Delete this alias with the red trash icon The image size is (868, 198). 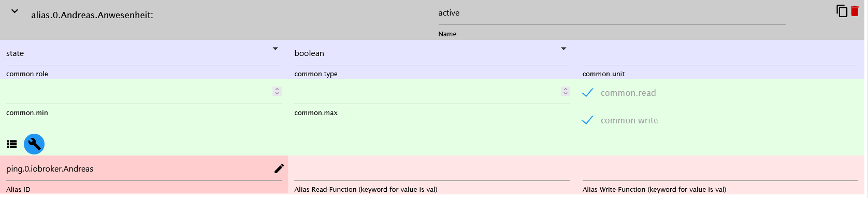pos(855,10)
